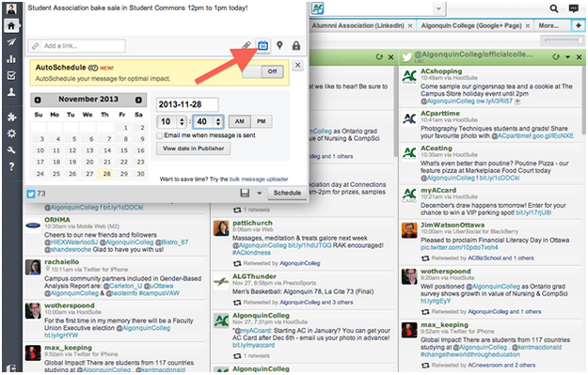Open the Settings gear in sidebar
588x375 pixels.
[11, 133]
